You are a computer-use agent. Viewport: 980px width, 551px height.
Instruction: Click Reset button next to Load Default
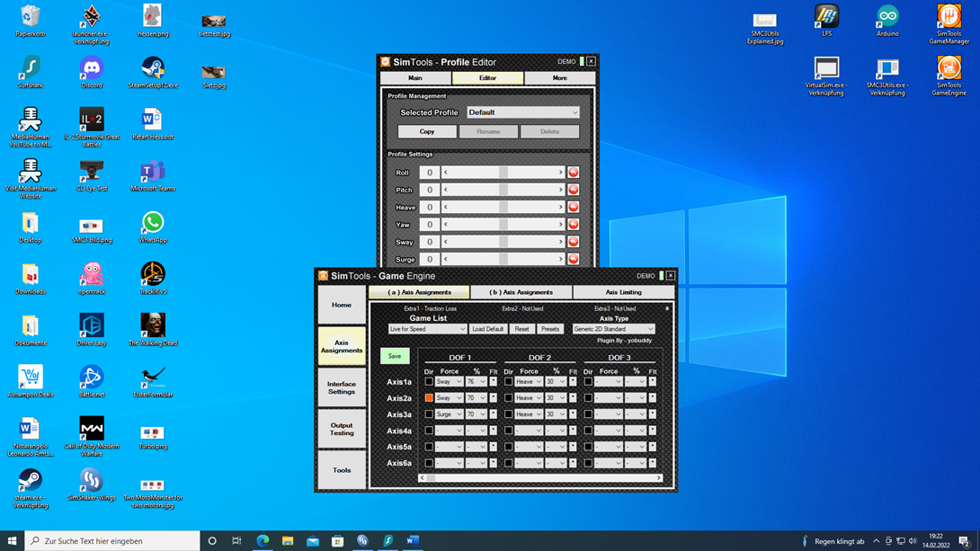(x=521, y=329)
